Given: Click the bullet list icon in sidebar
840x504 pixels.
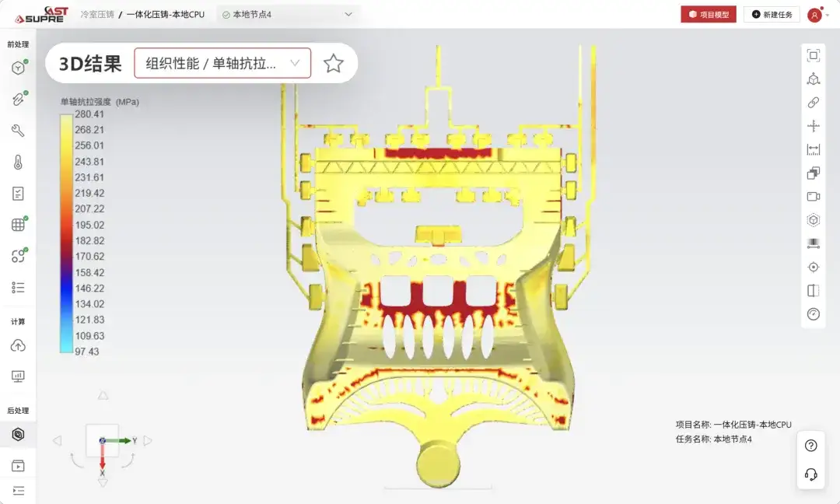Looking at the screenshot, I should tap(18, 288).
